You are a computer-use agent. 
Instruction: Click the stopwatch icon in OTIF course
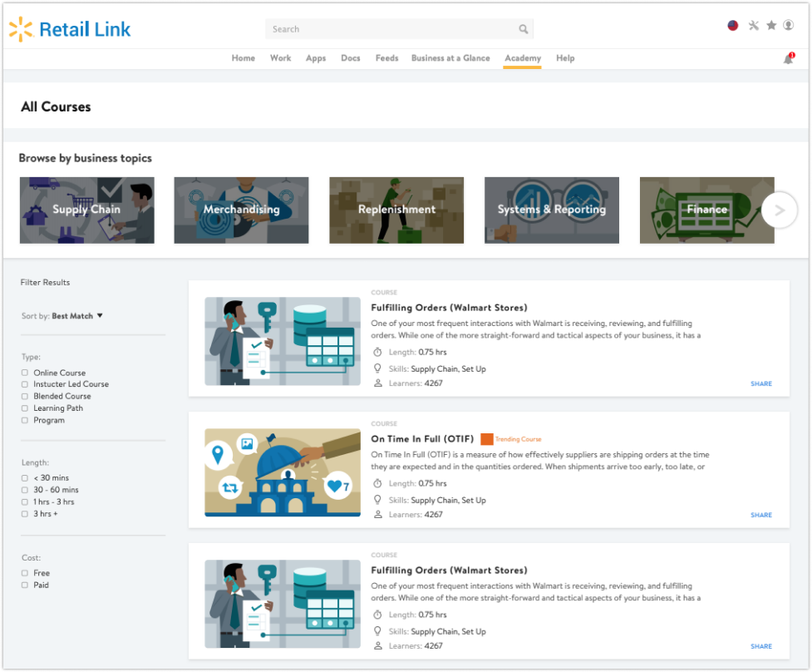377,483
